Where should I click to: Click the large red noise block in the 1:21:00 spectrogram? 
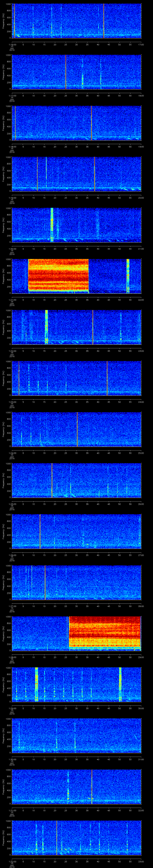pyautogui.click(x=59, y=275)
